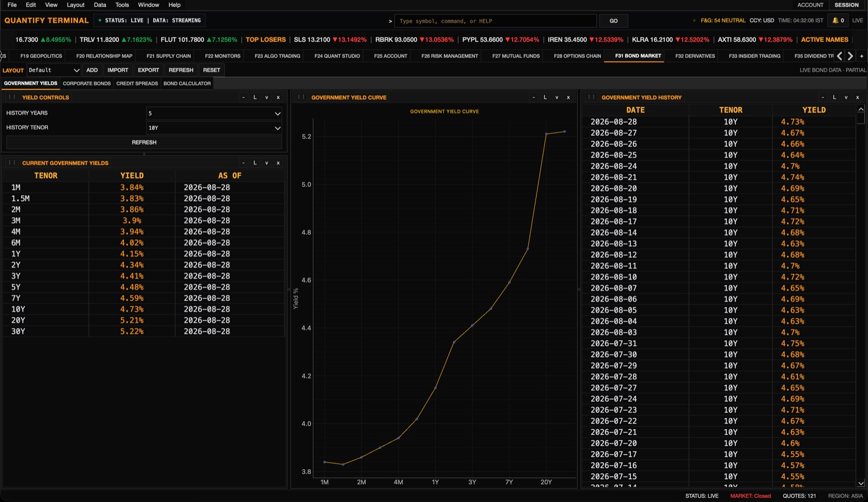Click ACTIVE NAMES ticker label
Image resolution: width=868 pixels, height=502 pixels.
click(x=825, y=40)
